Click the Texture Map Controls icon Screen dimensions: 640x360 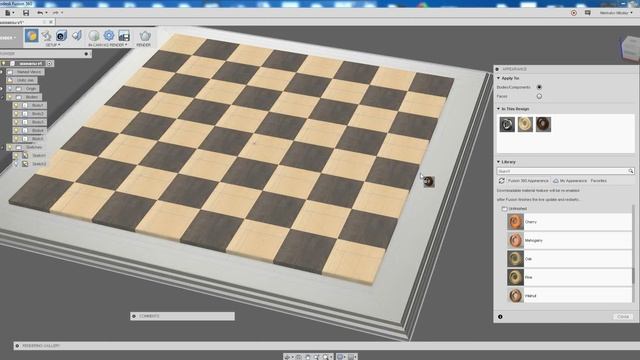coord(77,36)
